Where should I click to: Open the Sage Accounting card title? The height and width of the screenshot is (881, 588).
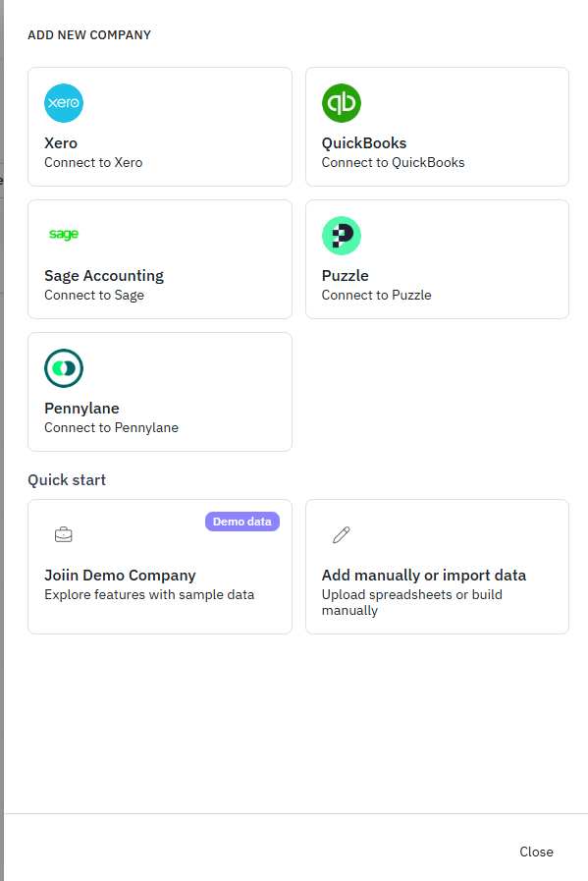pos(104,276)
